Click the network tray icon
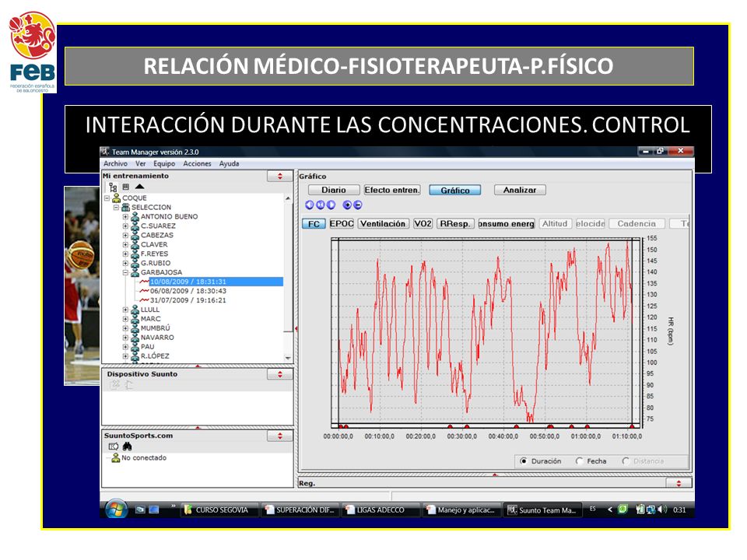 point(651,509)
